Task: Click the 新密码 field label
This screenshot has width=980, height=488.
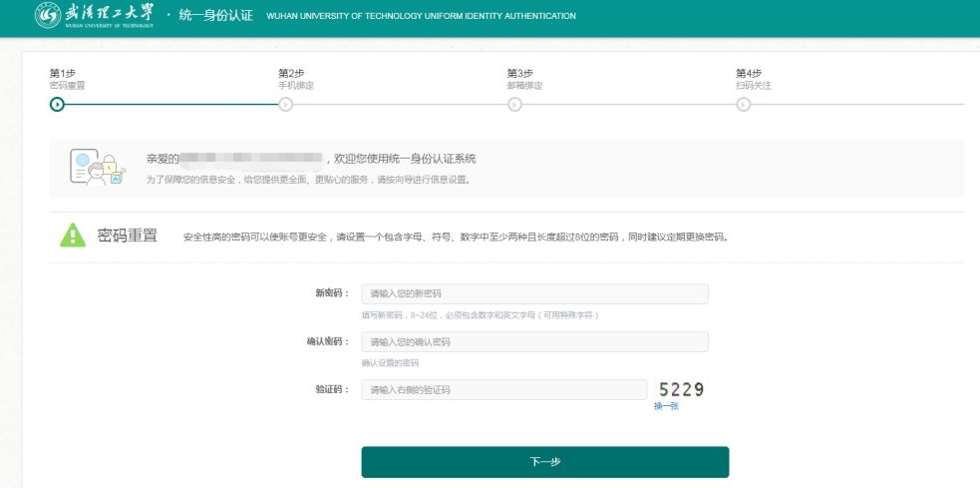Action: click(333, 293)
